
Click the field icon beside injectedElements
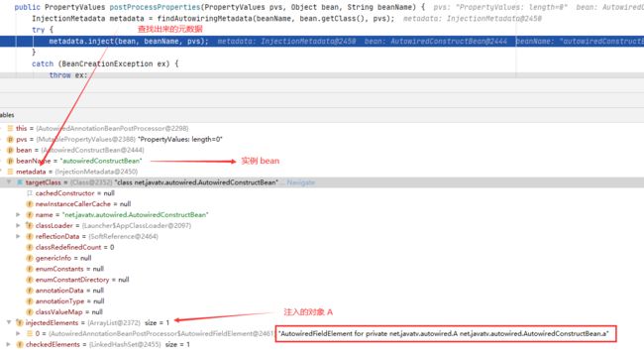tap(19, 323)
